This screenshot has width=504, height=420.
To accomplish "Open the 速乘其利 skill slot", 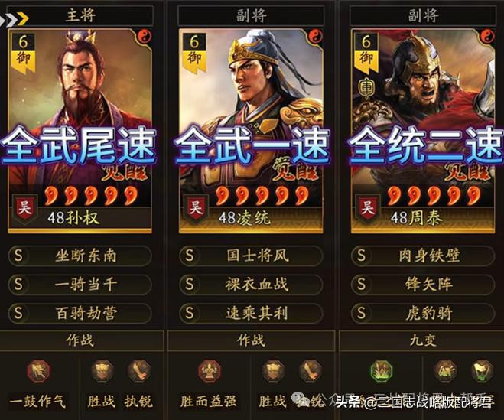I will (x=251, y=313).
